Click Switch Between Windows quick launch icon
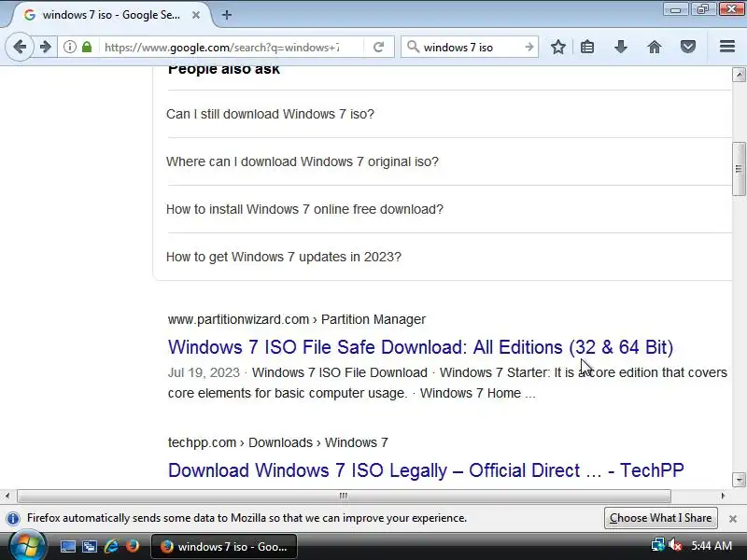Viewport: 747px width, 560px height. click(89, 546)
